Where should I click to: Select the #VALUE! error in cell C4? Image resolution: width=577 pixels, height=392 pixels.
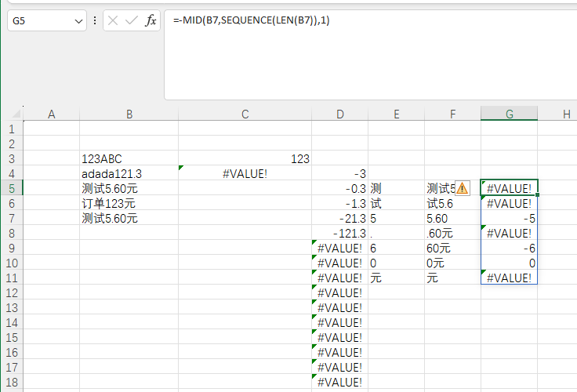(245, 174)
